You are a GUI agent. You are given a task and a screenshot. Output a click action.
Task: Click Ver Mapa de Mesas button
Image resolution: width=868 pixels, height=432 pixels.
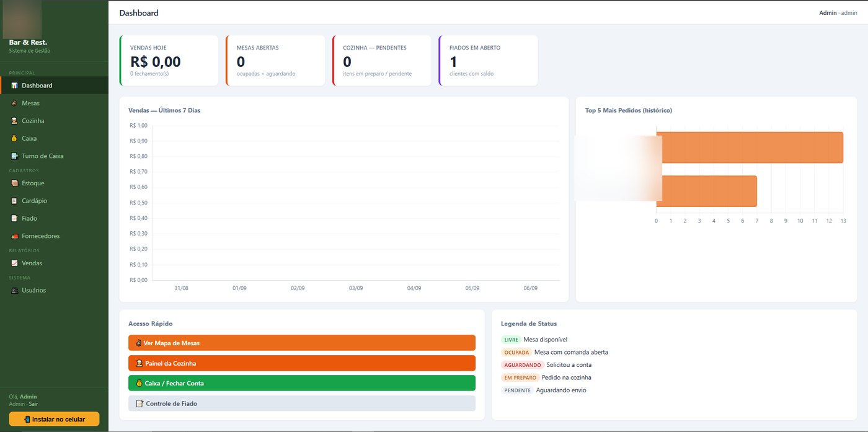(x=302, y=343)
